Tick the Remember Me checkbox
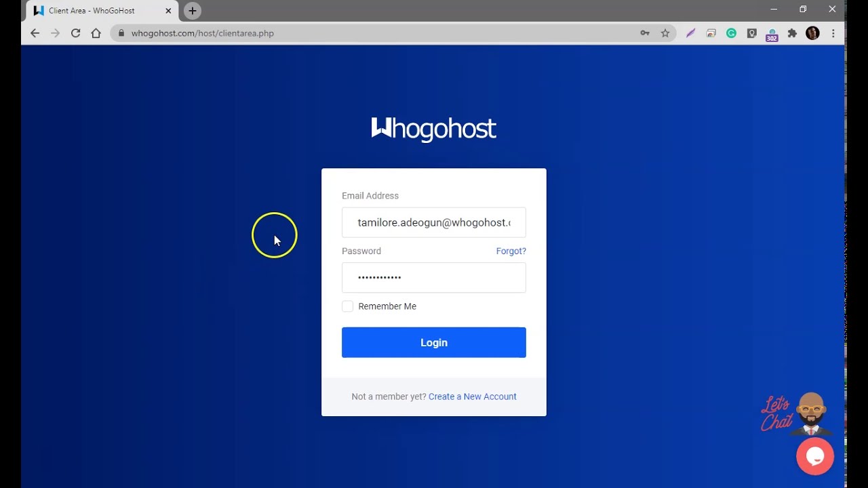Image resolution: width=868 pixels, height=488 pixels. 348,306
